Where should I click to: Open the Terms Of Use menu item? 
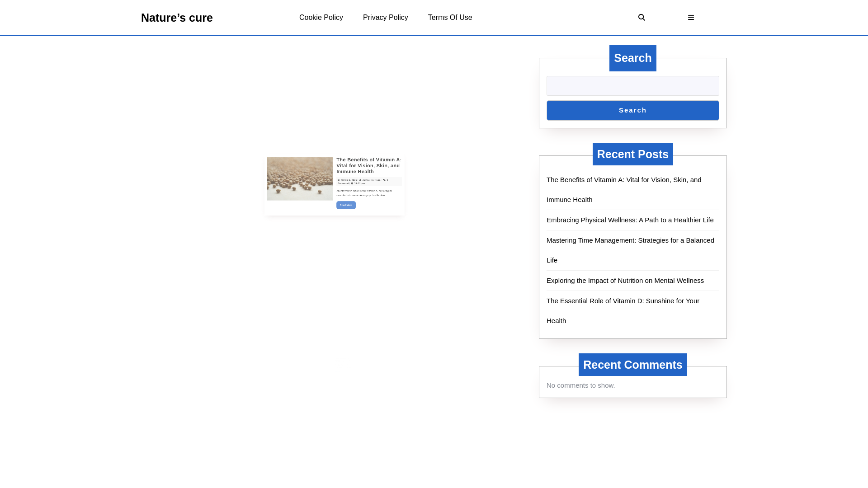pyautogui.click(x=450, y=17)
